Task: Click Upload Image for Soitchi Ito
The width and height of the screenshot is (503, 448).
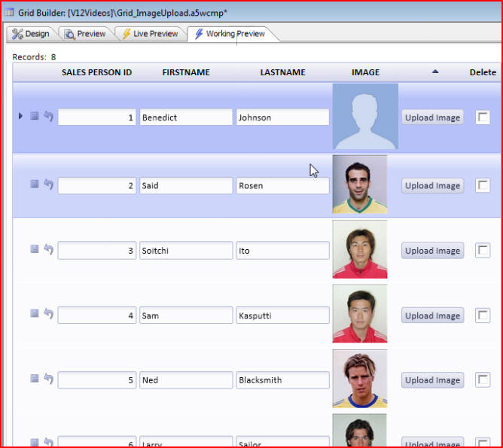Action: (x=432, y=251)
